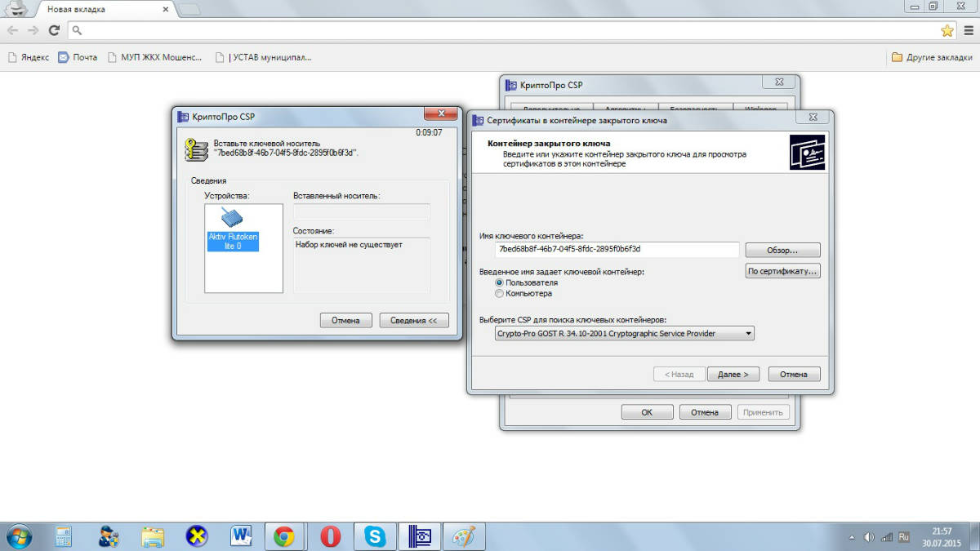Image resolution: width=980 pixels, height=551 pixels.
Task: Open the Другие закладки bookmarks folder
Action: tap(932, 57)
